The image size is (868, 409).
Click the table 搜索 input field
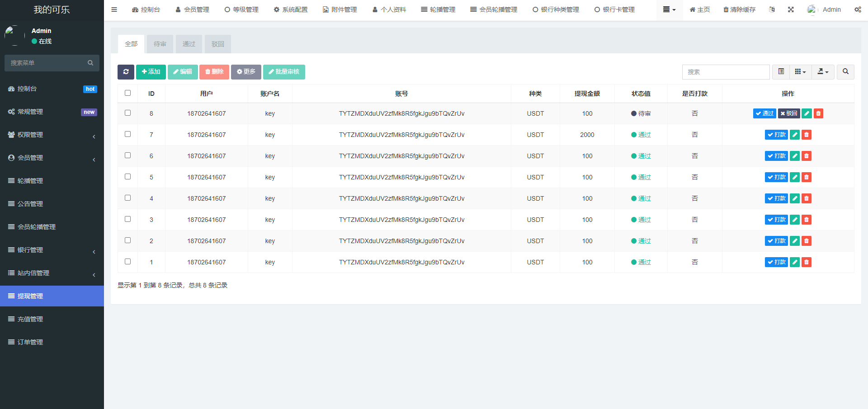(x=726, y=72)
